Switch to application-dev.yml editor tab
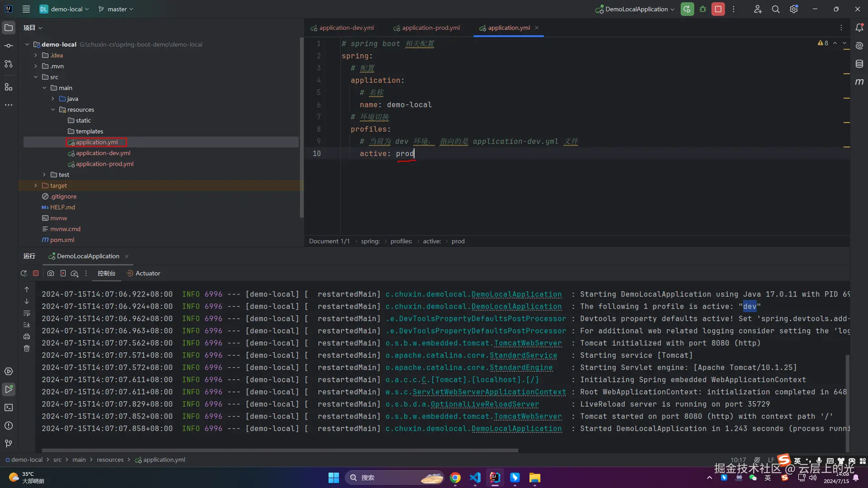This screenshot has height=488, width=868. click(346, 28)
